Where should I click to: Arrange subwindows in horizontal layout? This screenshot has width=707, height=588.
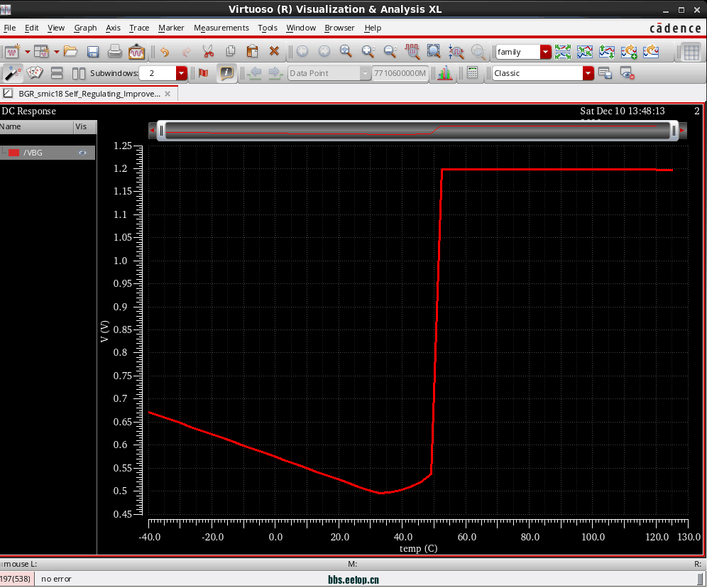coord(79,73)
